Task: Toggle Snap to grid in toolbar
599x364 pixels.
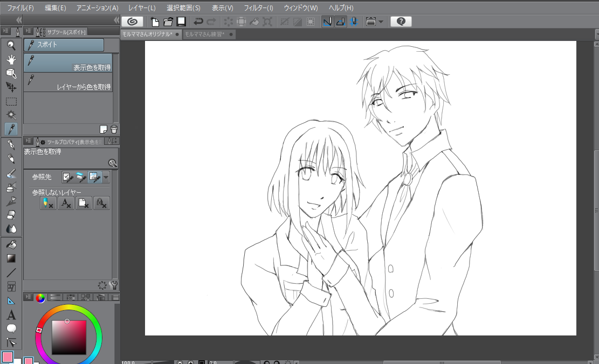Action: [354, 22]
